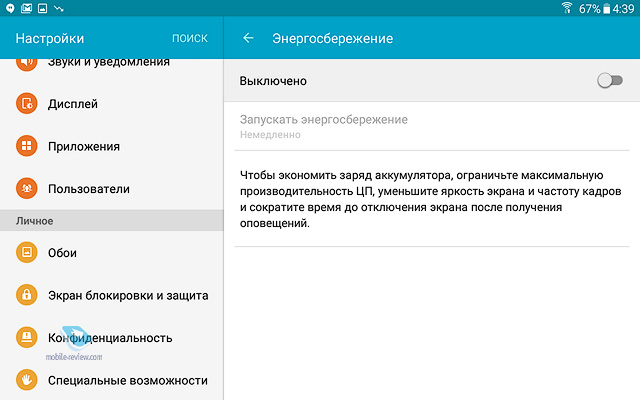Select the Пользователи icon
This screenshot has width=640, height=400.
click(x=26, y=188)
